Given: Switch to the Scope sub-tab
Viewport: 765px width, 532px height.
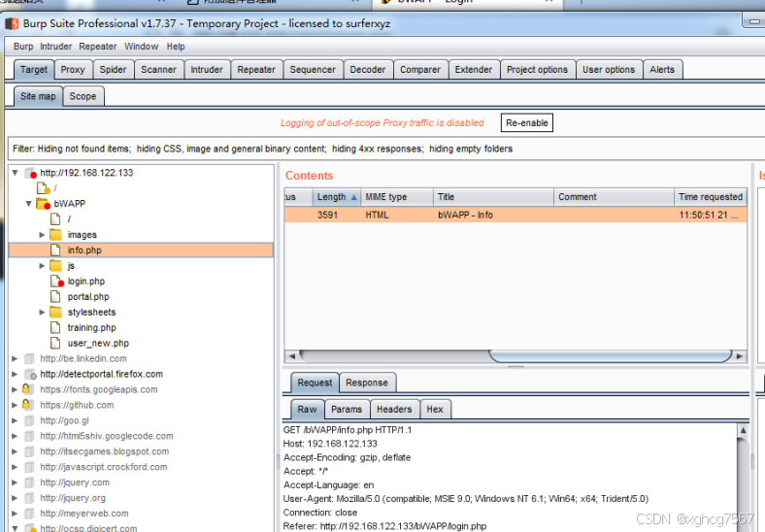Looking at the screenshot, I should point(83,96).
